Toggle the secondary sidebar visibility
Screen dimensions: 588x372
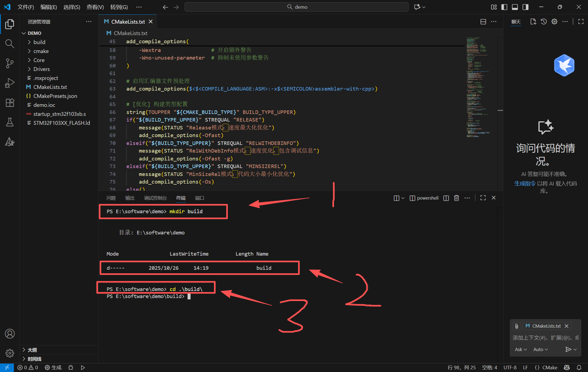point(525,7)
